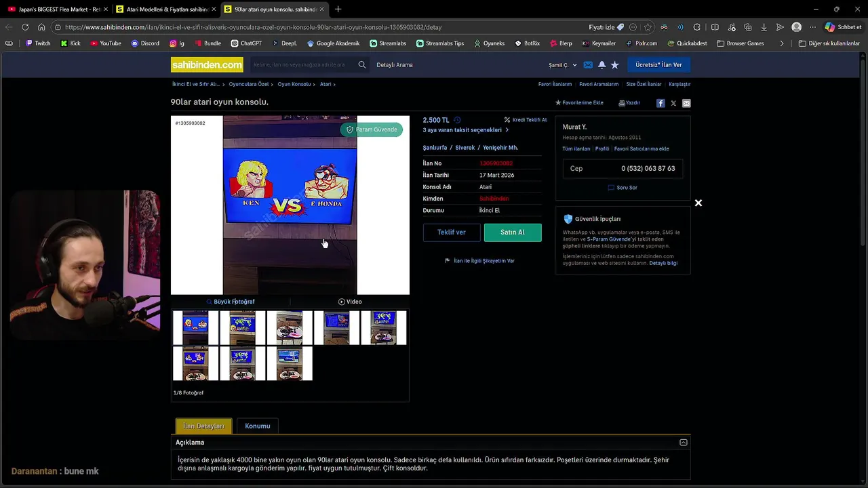This screenshot has height=488, width=868.
Task: Open sahibinden messages envelope icon
Action: (588, 65)
